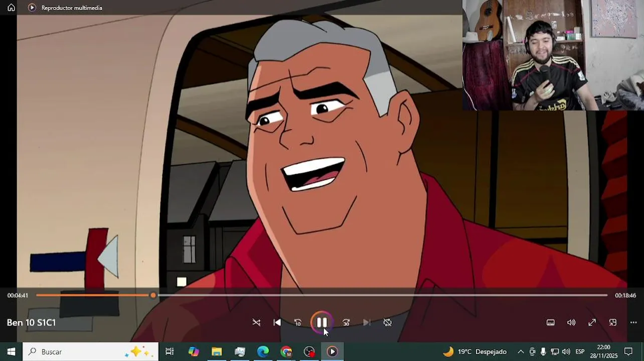Click the Reproductor multimedia title
Image resolution: width=644 pixels, height=361 pixels.
(72, 8)
